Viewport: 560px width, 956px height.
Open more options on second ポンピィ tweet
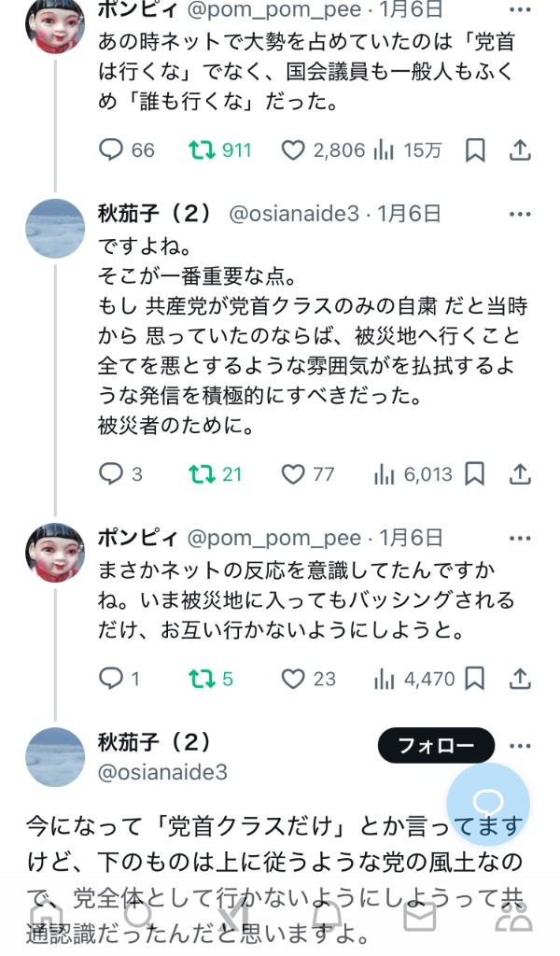click(x=520, y=539)
